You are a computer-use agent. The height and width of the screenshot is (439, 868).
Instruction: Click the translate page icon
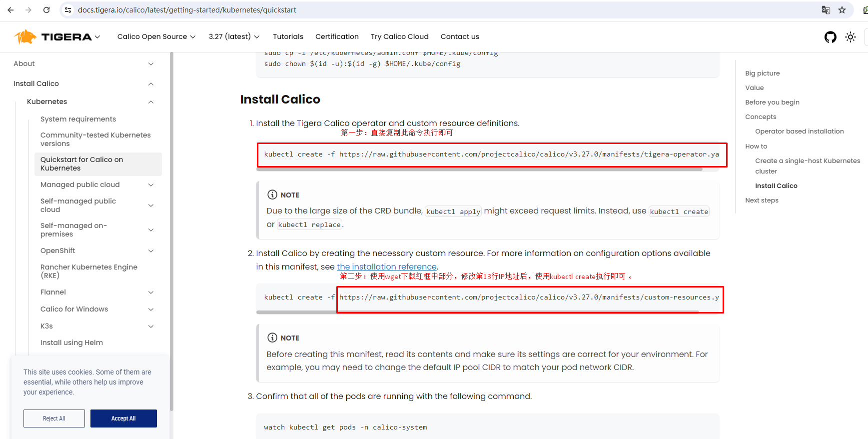pos(826,10)
